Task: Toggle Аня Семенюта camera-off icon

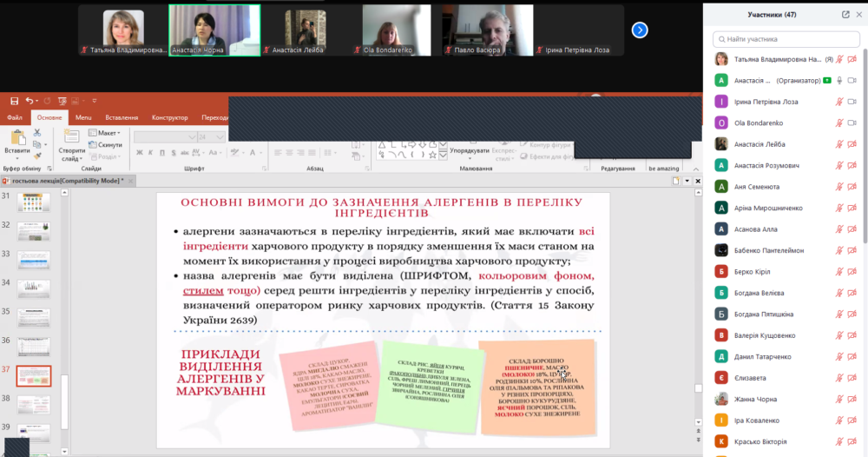Action: pyautogui.click(x=852, y=187)
